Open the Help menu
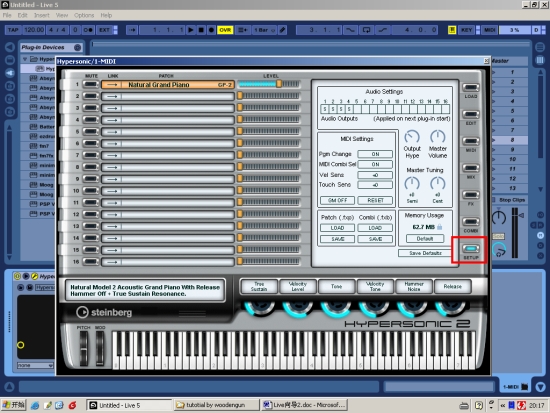Viewport: 550px width, 413px height. pyautogui.click(x=106, y=15)
